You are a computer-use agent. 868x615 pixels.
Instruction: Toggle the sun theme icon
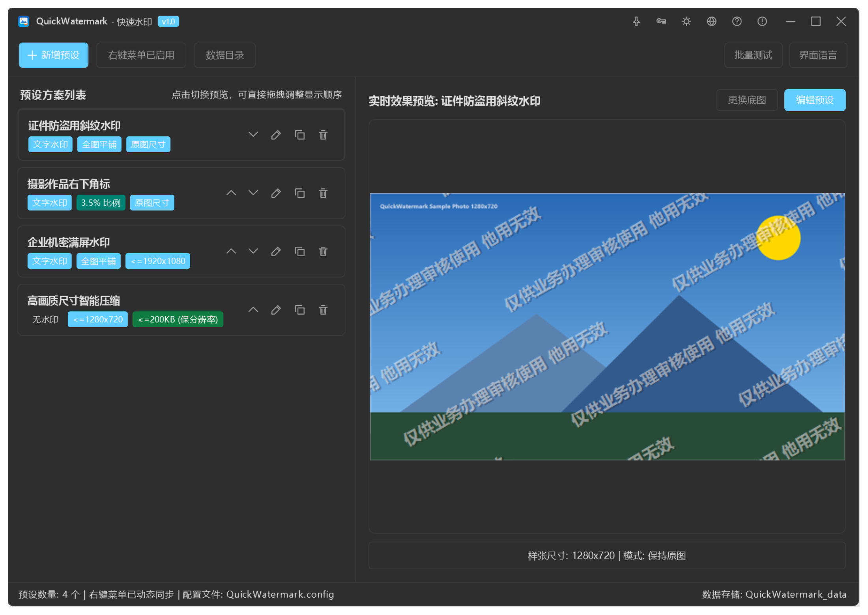687,21
